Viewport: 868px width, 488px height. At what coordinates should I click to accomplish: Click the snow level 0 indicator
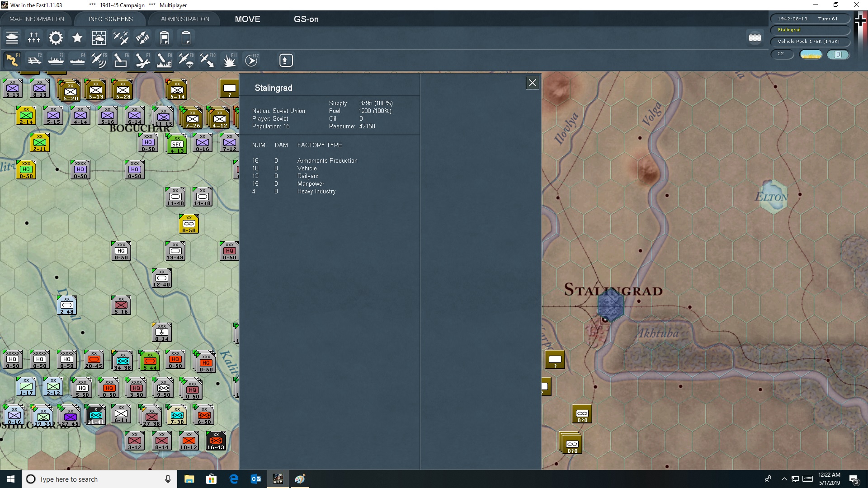pyautogui.click(x=838, y=54)
